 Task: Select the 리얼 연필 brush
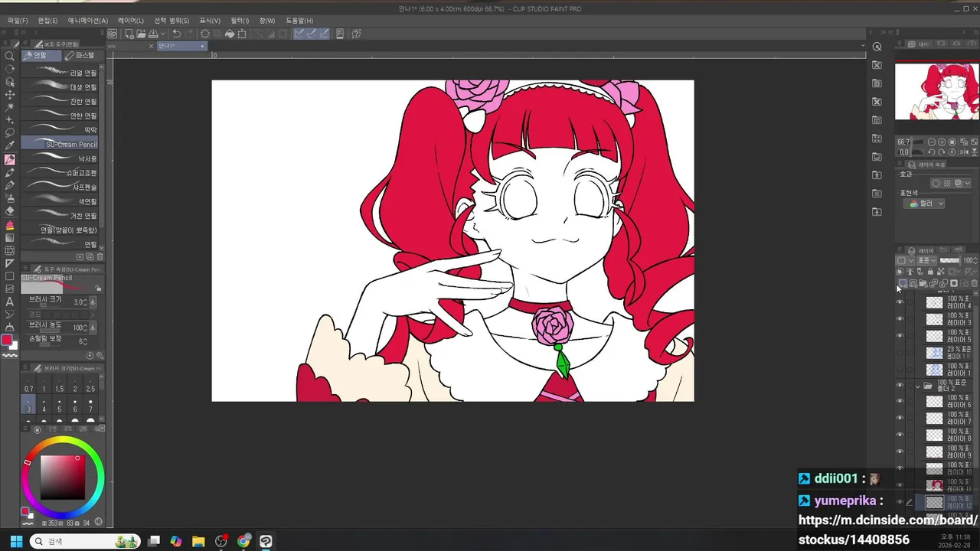(61, 73)
